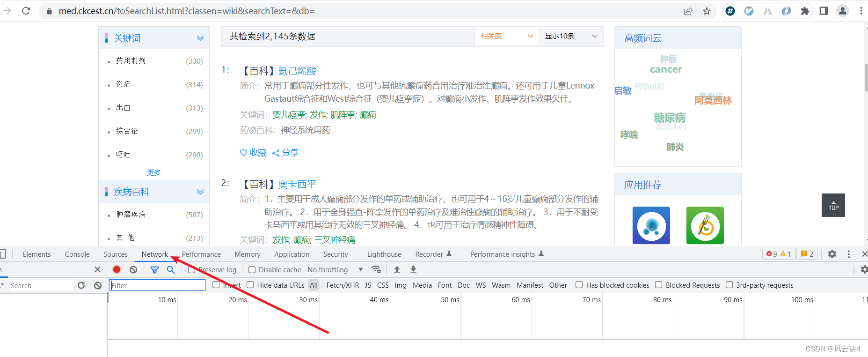Open the 奥卡西平 encyclopedia entry link
Screen dimensions: 868x357
[x=297, y=184]
